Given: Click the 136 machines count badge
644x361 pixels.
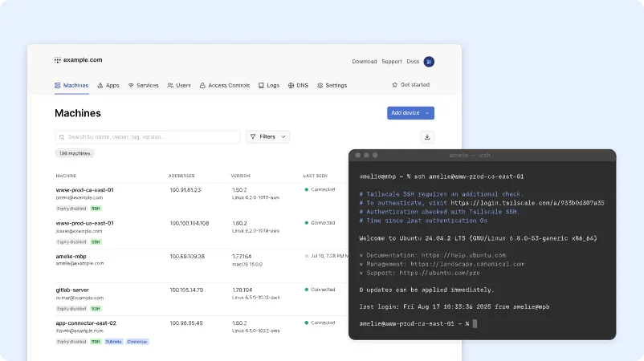Looking at the screenshot, I should tap(75, 153).
